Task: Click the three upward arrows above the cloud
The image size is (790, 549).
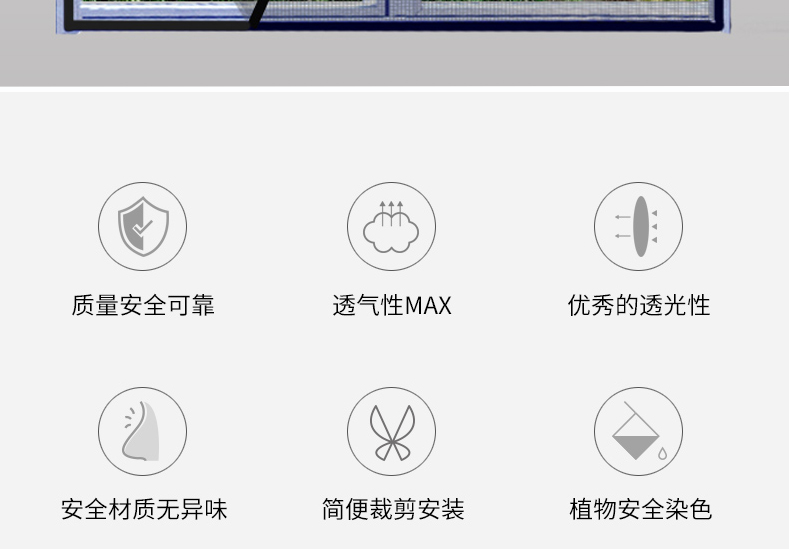Action: tap(391, 213)
